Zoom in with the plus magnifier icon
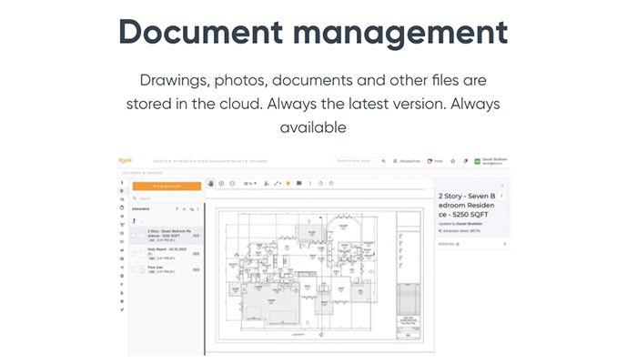The width and height of the screenshot is (637, 364). click(x=221, y=184)
